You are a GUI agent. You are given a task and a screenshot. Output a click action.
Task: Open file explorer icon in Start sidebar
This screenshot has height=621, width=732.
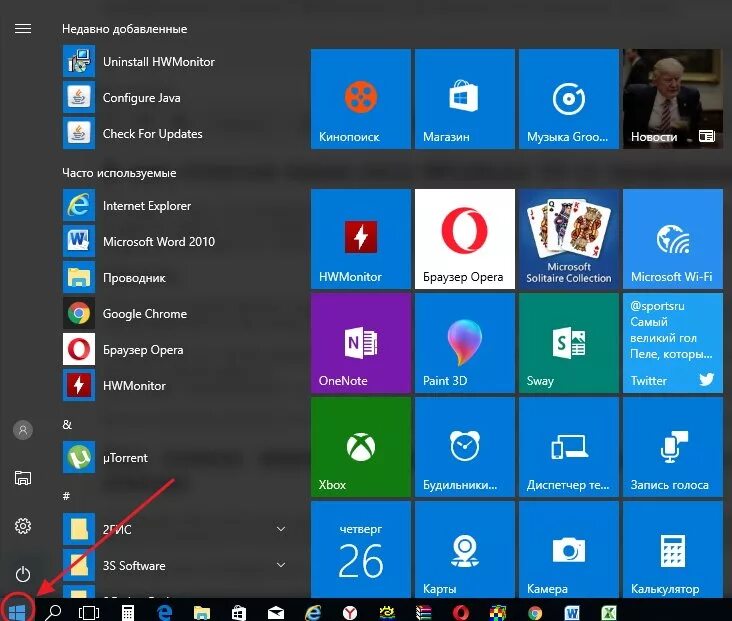[x=23, y=478]
